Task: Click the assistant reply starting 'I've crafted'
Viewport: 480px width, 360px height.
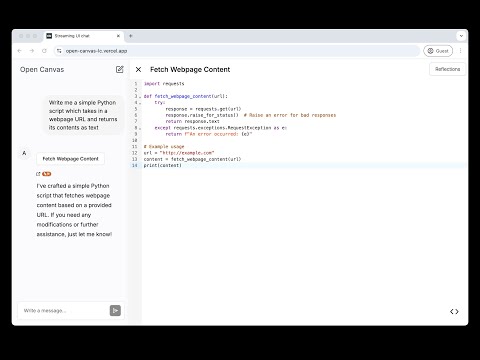Action: pyautogui.click(x=74, y=210)
